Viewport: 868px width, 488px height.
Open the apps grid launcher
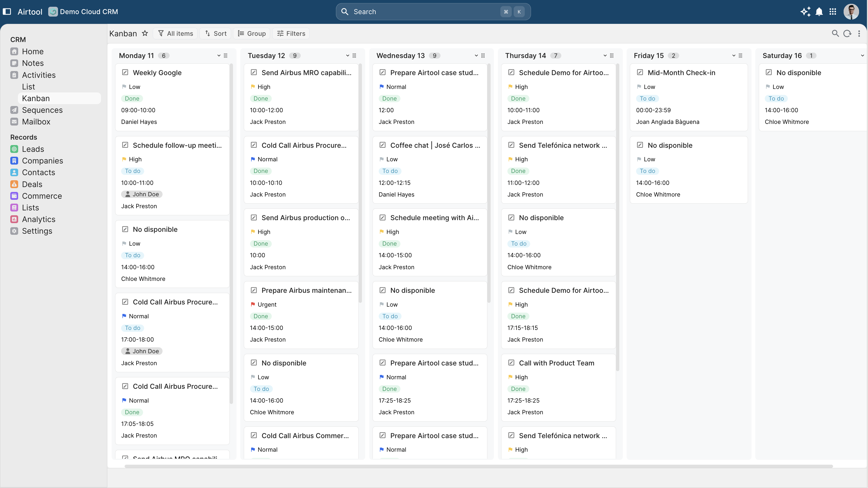[833, 11]
